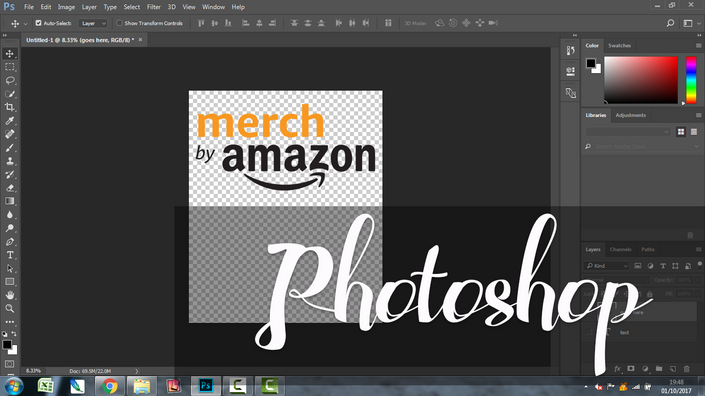Open the Window menu
Viewport: 705px width, 396px height.
213,7
